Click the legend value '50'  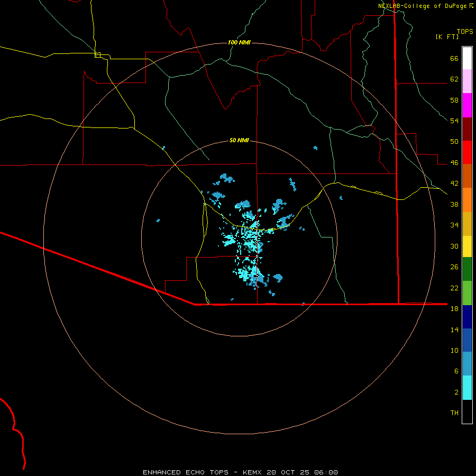(454, 142)
